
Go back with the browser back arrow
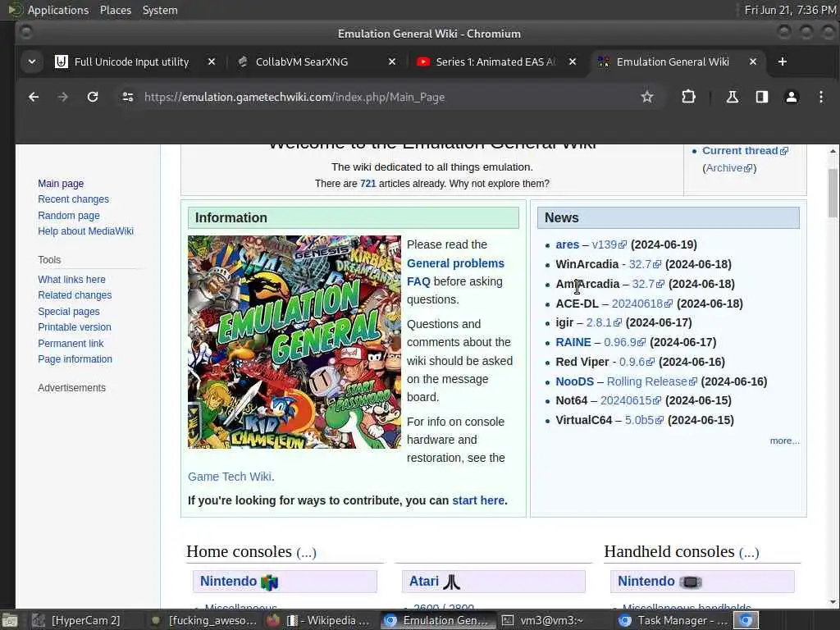(x=34, y=97)
